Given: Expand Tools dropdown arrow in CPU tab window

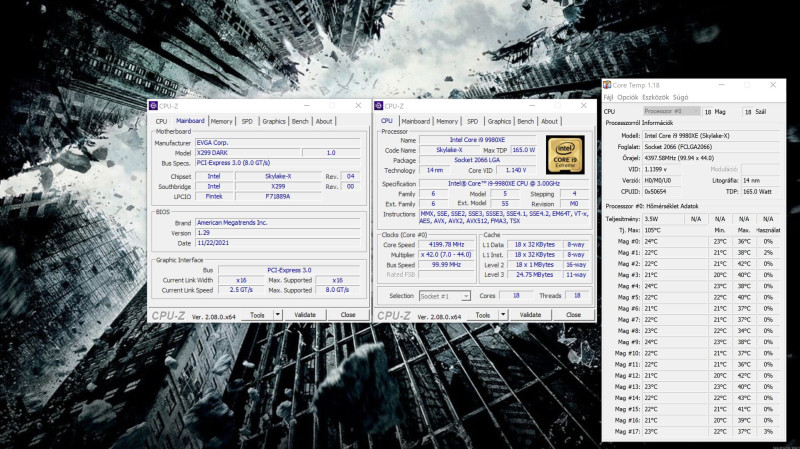Looking at the screenshot, I should click(503, 315).
